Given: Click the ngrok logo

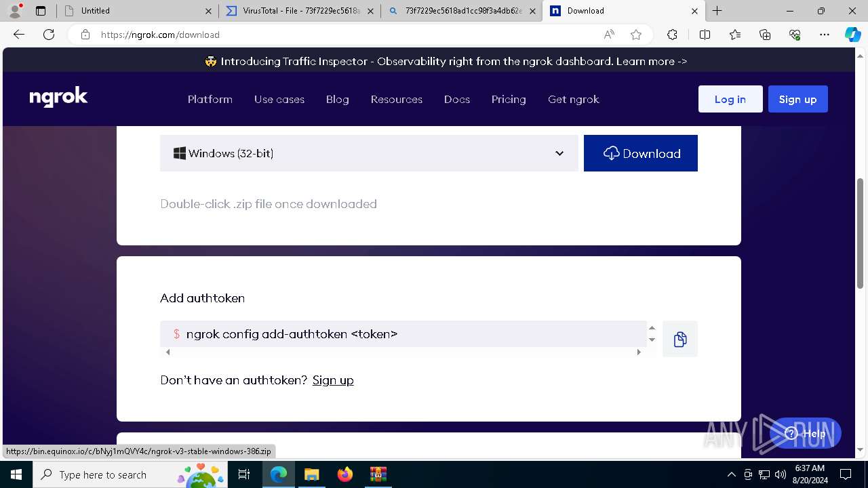Looking at the screenshot, I should coord(59,98).
